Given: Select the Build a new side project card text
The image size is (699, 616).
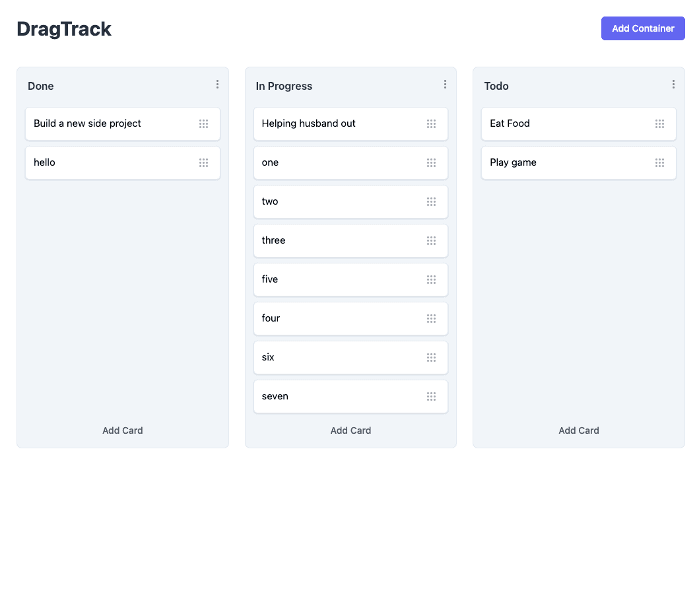Looking at the screenshot, I should tap(87, 123).
